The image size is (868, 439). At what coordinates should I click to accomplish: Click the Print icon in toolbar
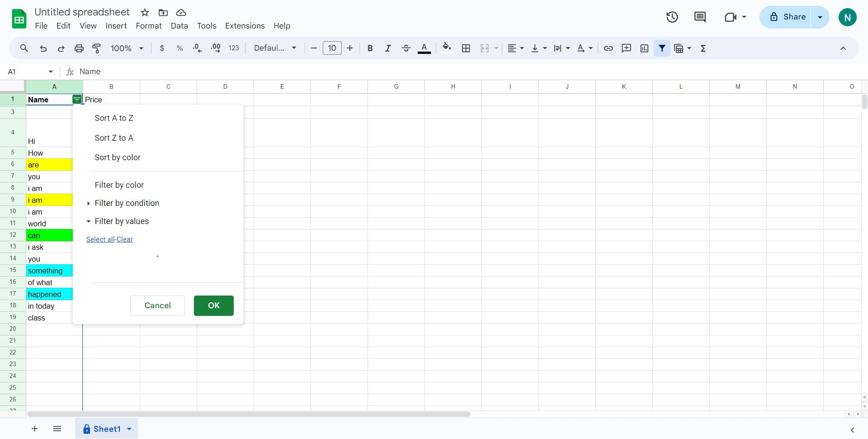pyautogui.click(x=79, y=48)
